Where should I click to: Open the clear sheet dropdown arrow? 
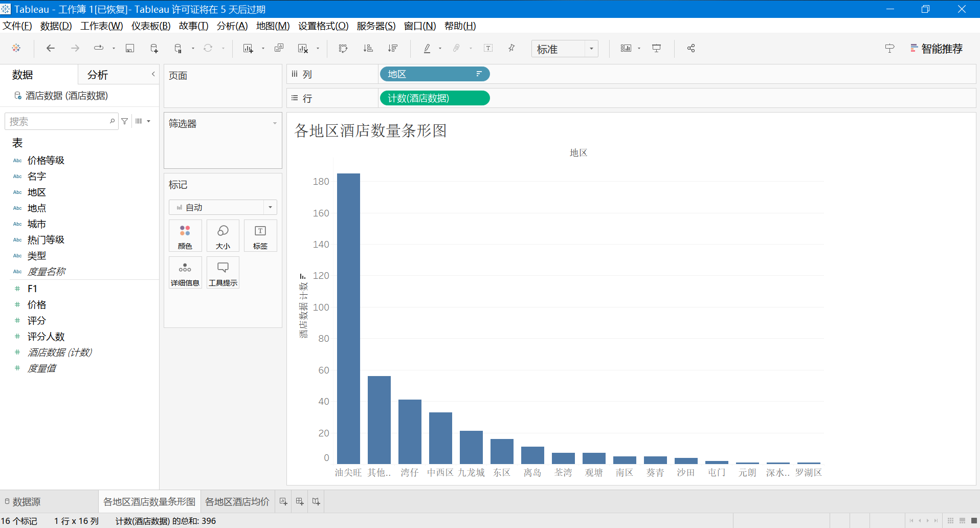point(318,49)
